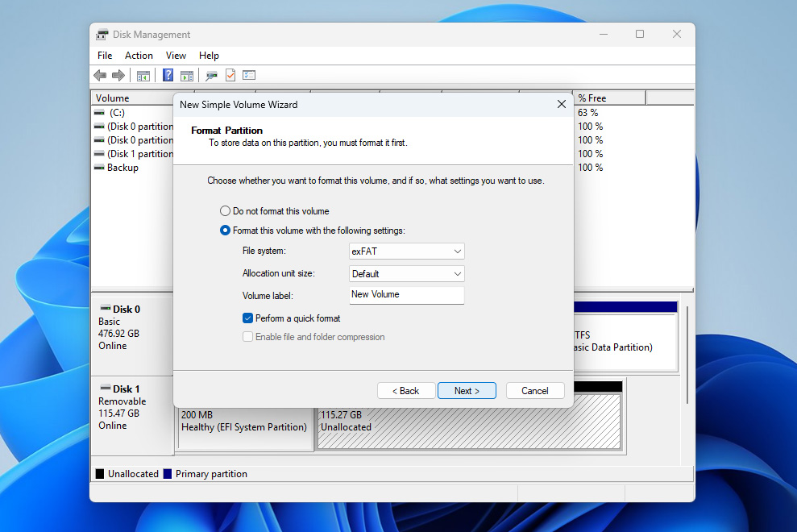Click the Back arrow toolbar icon
This screenshot has width=797, height=532.
tap(100, 75)
